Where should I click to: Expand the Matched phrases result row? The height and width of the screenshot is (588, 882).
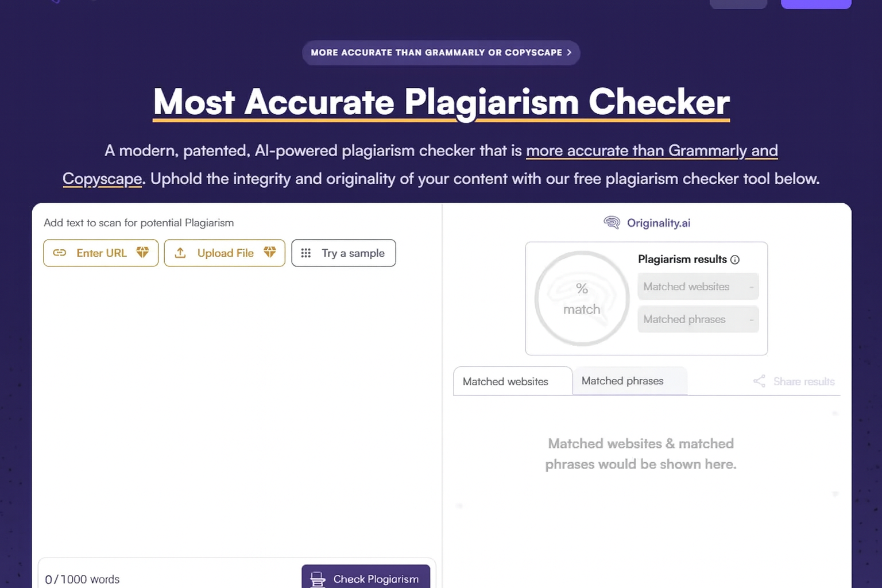click(698, 319)
